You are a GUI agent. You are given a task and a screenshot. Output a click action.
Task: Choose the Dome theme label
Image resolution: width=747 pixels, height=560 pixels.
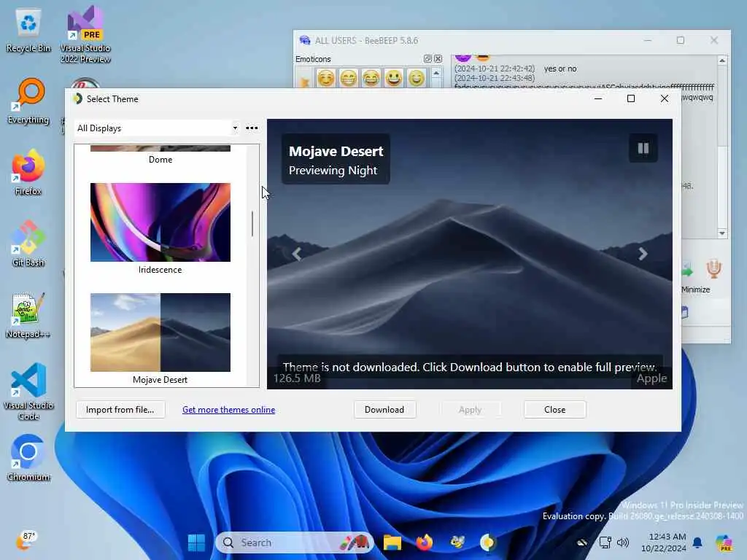click(160, 160)
